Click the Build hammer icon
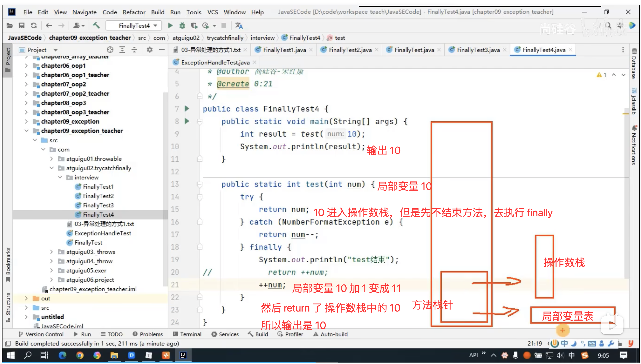Viewport: 641px width, 364px height. coord(96,25)
